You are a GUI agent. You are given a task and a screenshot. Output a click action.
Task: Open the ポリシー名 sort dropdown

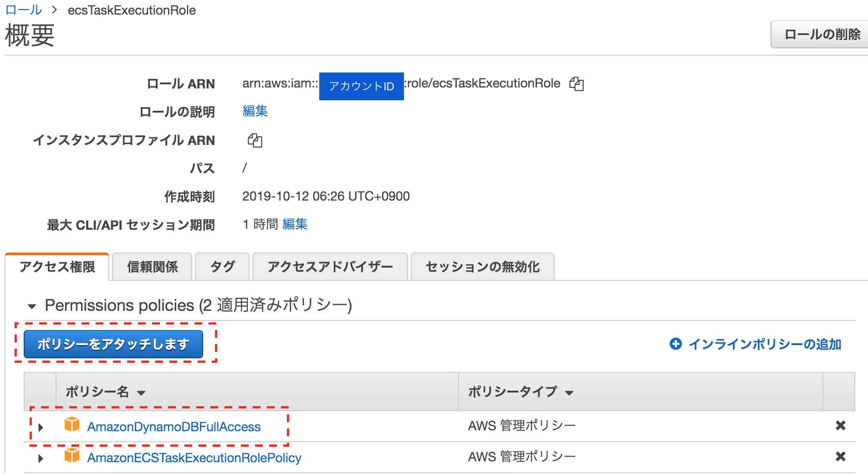coord(142,392)
